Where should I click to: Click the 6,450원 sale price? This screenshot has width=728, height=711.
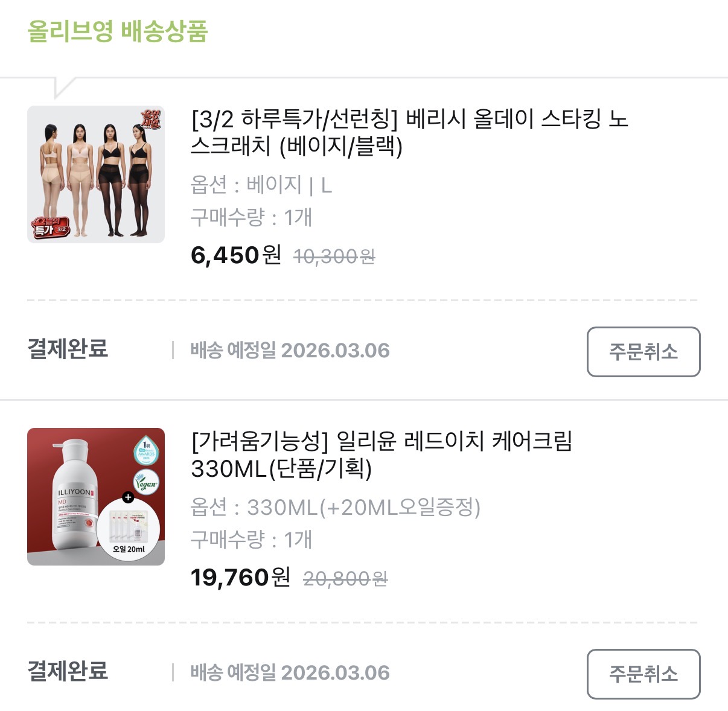click(236, 255)
